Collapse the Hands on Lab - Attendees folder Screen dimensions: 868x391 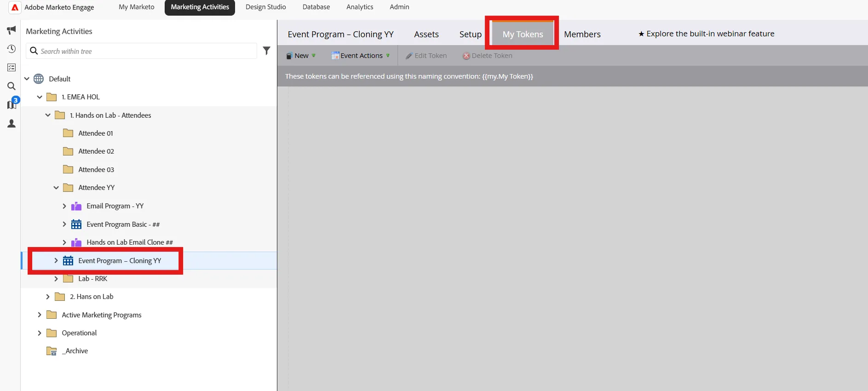(x=48, y=115)
